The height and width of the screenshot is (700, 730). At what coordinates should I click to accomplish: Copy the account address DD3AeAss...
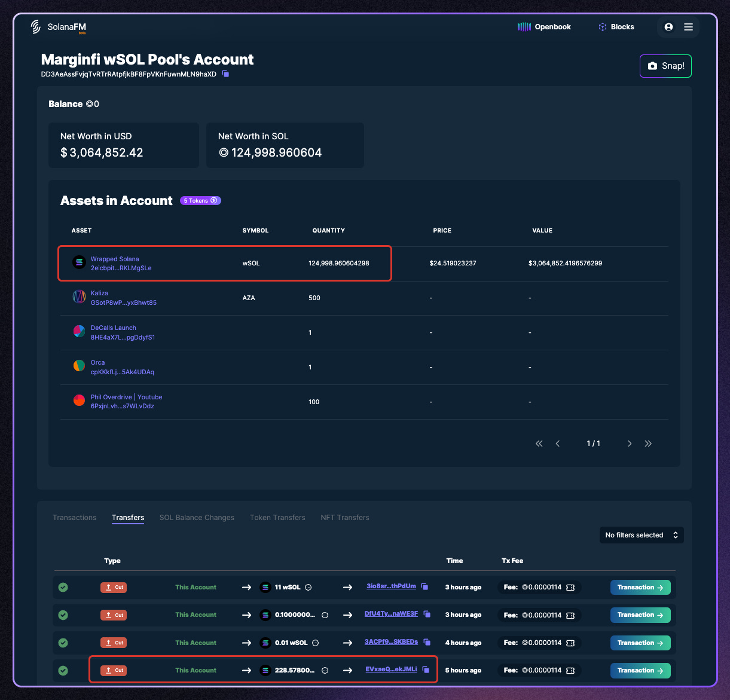pyautogui.click(x=225, y=74)
